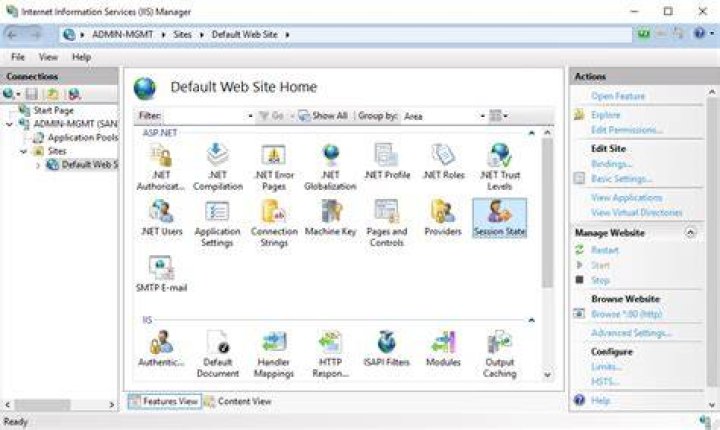Screen dimensions: 720x430
Task: Open HTTP Response Headers feature
Action: point(331,354)
